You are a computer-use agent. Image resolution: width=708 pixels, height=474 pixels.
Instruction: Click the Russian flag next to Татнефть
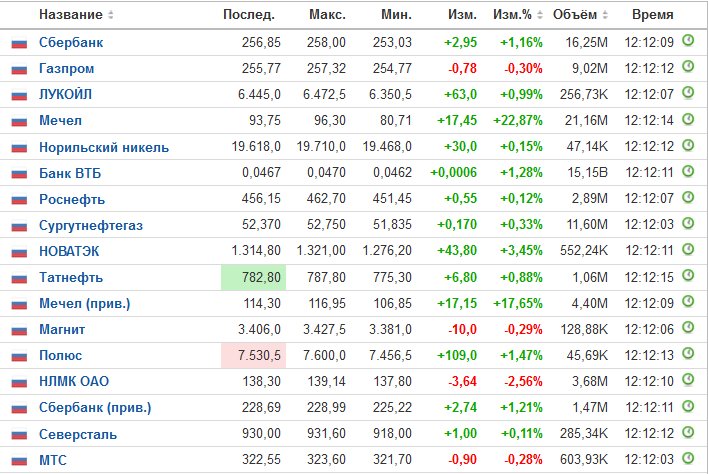pyautogui.click(x=19, y=278)
